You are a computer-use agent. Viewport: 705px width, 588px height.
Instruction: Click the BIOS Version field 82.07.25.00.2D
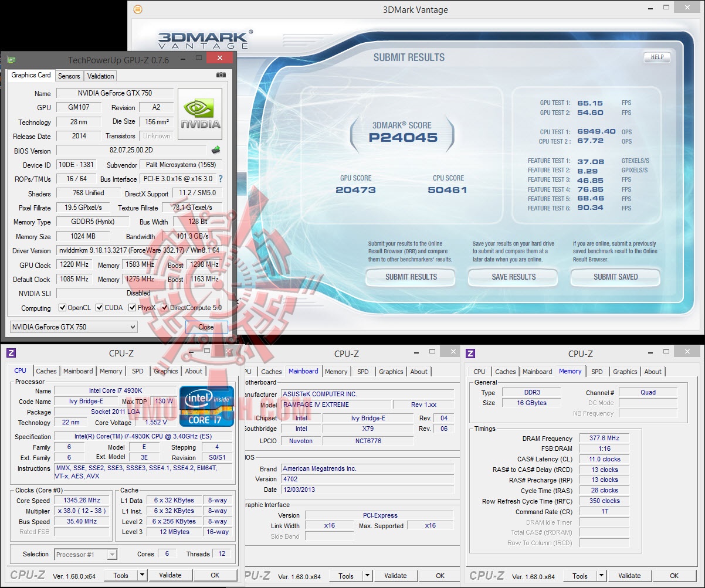point(131,150)
